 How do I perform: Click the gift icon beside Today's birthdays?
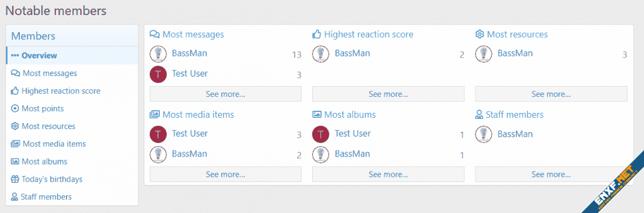(15, 179)
